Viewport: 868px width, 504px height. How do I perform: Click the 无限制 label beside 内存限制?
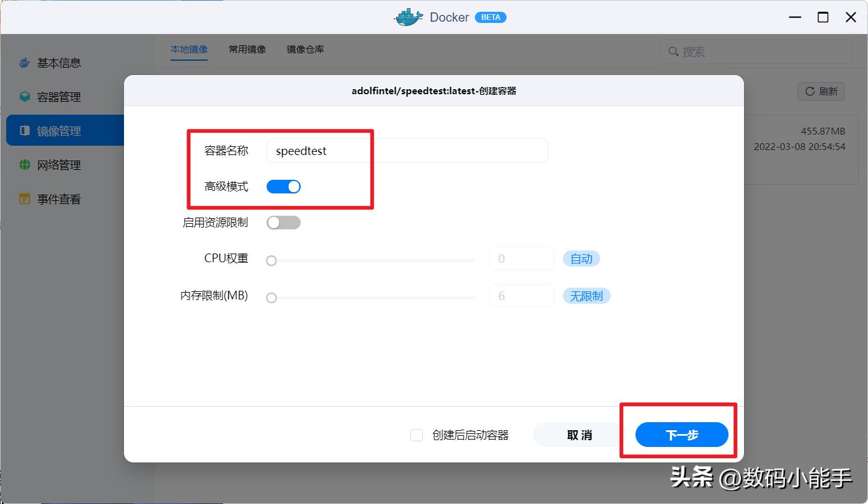[x=586, y=296]
